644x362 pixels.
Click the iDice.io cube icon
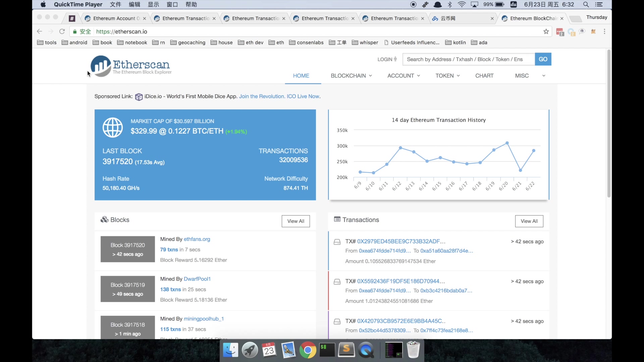tap(139, 97)
